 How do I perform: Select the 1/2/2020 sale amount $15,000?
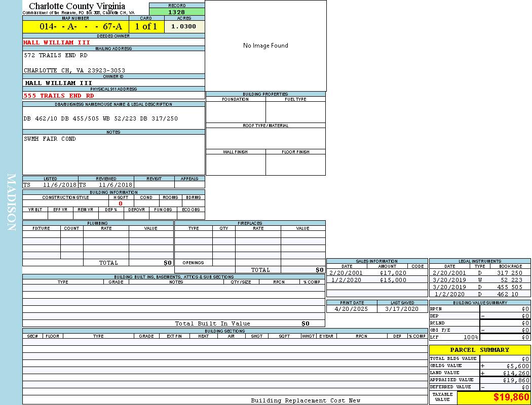pos(393,280)
